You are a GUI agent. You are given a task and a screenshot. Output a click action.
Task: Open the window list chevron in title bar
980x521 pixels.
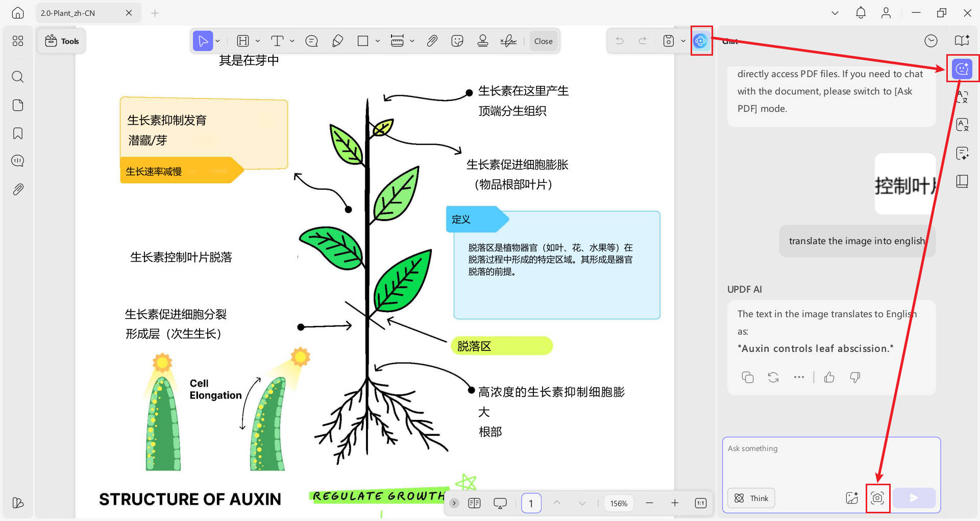coord(835,13)
